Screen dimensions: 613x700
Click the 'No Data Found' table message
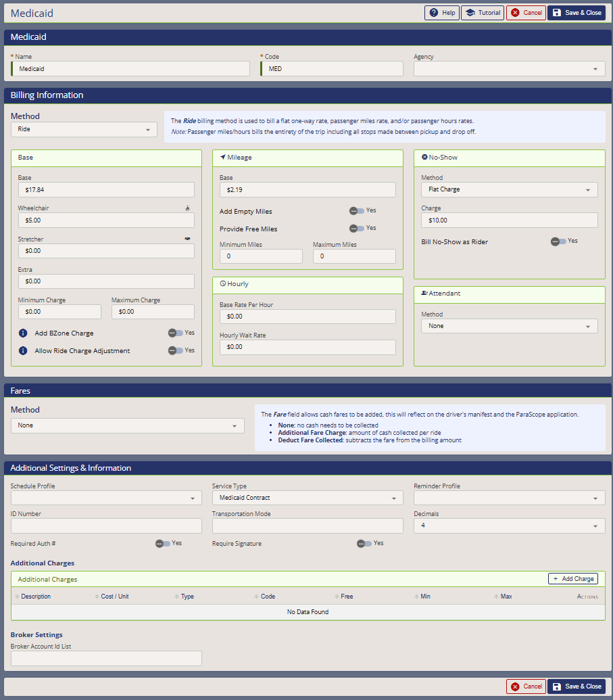[308, 611]
